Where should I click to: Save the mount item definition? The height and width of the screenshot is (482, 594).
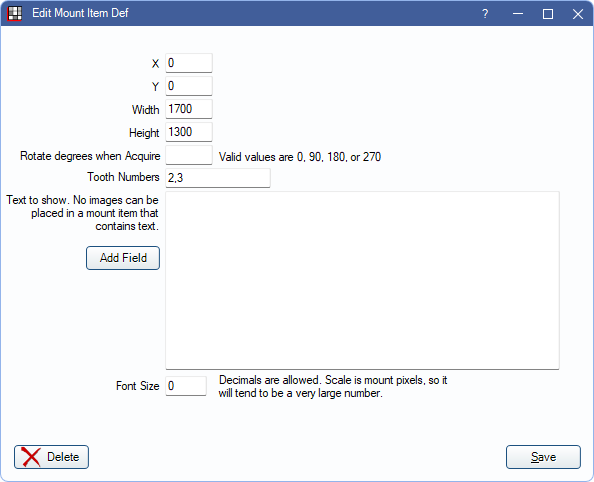click(543, 457)
